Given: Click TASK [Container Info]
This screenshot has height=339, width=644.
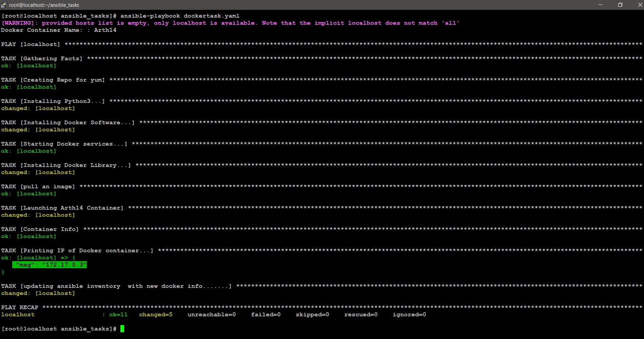Looking at the screenshot, I should pyautogui.click(x=40, y=229).
